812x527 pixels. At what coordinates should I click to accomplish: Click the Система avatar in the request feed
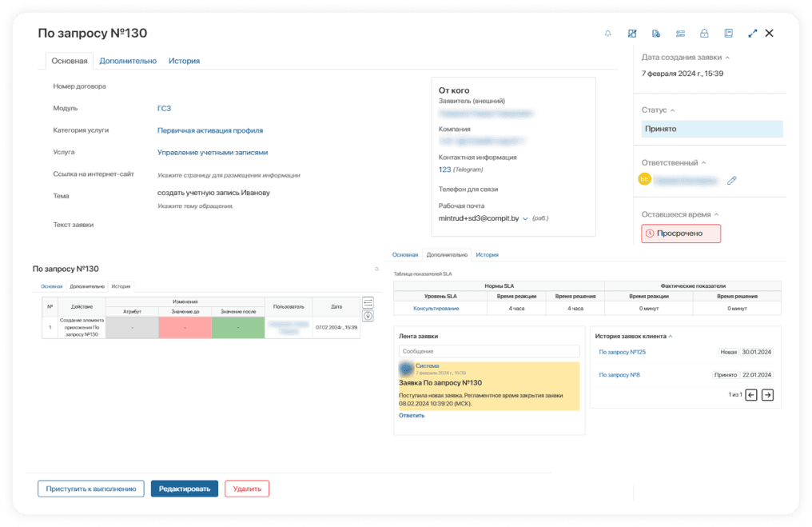407,369
